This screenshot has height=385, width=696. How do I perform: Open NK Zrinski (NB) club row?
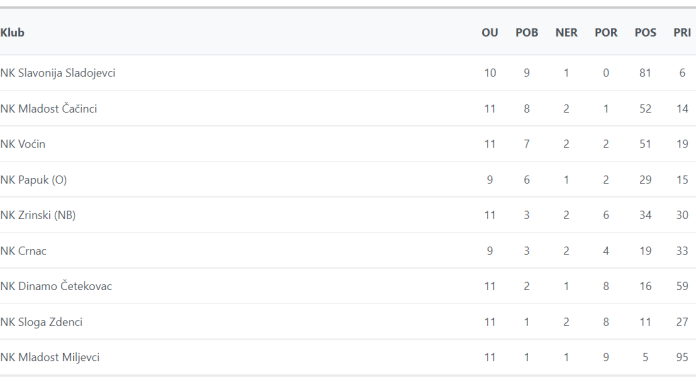(x=38, y=215)
